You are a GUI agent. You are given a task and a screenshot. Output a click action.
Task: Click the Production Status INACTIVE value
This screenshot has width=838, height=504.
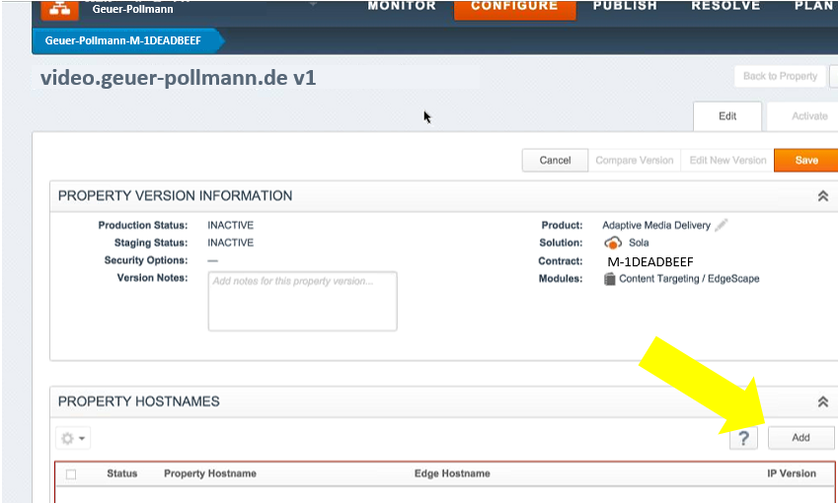pos(230,225)
